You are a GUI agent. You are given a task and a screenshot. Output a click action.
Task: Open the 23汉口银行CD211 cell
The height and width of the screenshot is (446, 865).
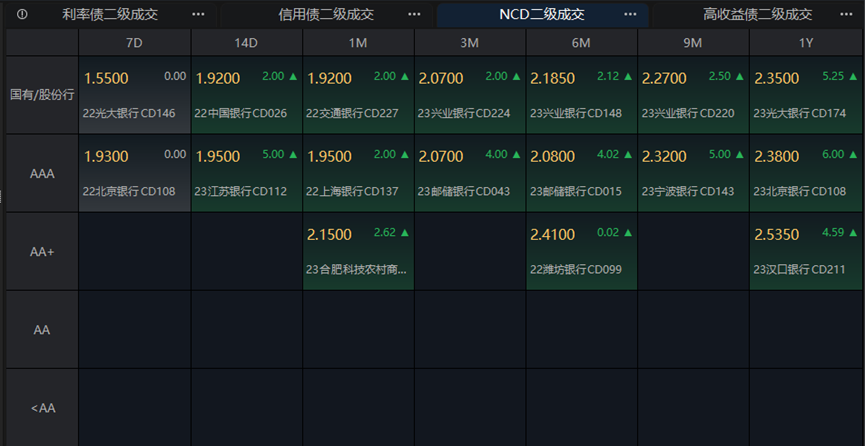click(x=807, y=252)
